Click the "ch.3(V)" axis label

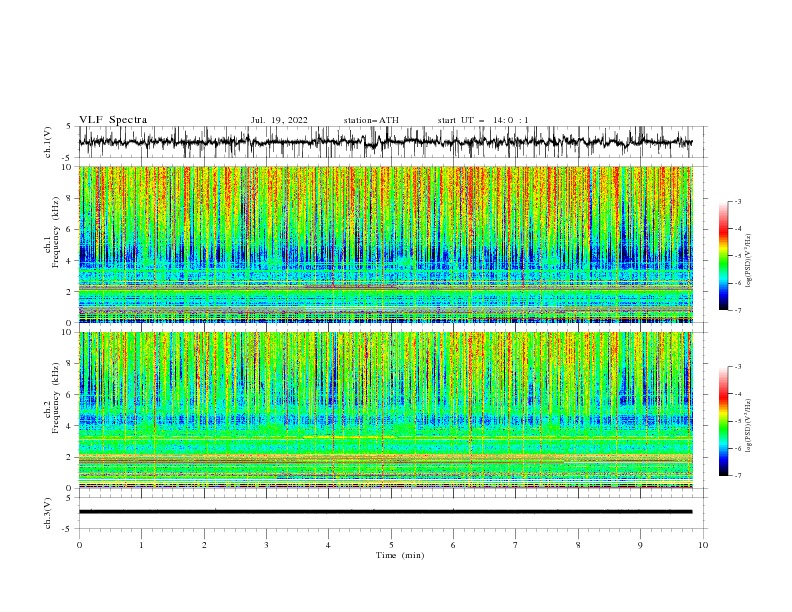coord(48,513)
